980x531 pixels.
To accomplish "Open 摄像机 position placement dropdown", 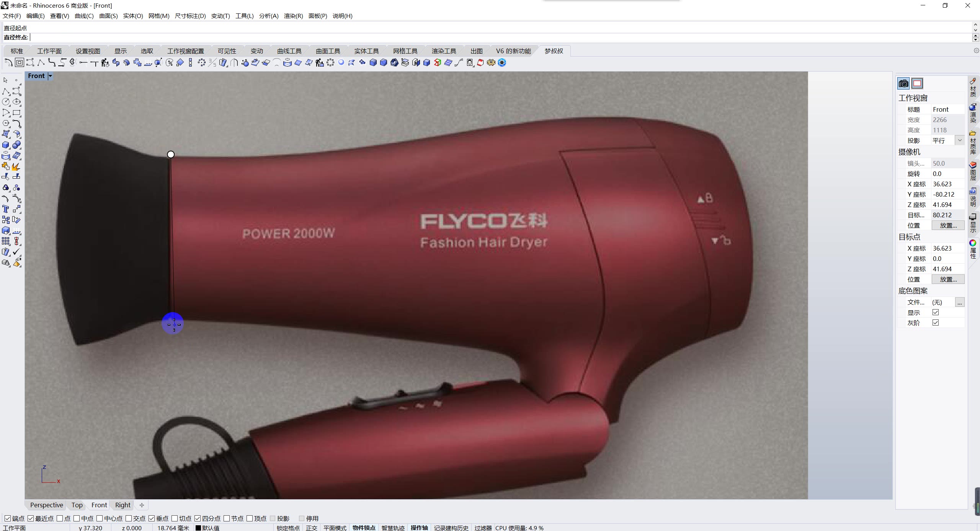I will [947, 225].
